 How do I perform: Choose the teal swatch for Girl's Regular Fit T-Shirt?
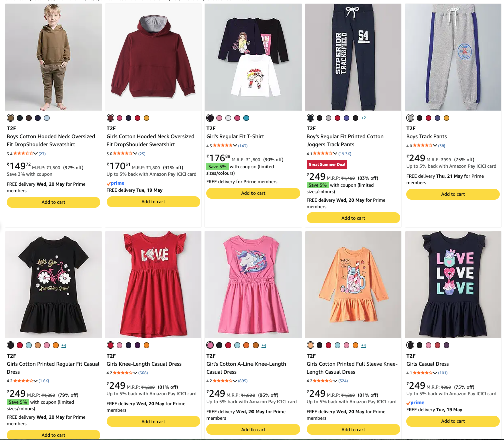246,118
